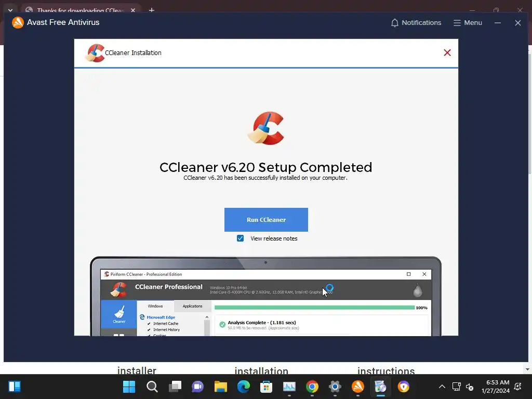Select the Thanks for downloading CCleaner tab
The height and width of the screenshot is (399, 532).
pos(81,10)
